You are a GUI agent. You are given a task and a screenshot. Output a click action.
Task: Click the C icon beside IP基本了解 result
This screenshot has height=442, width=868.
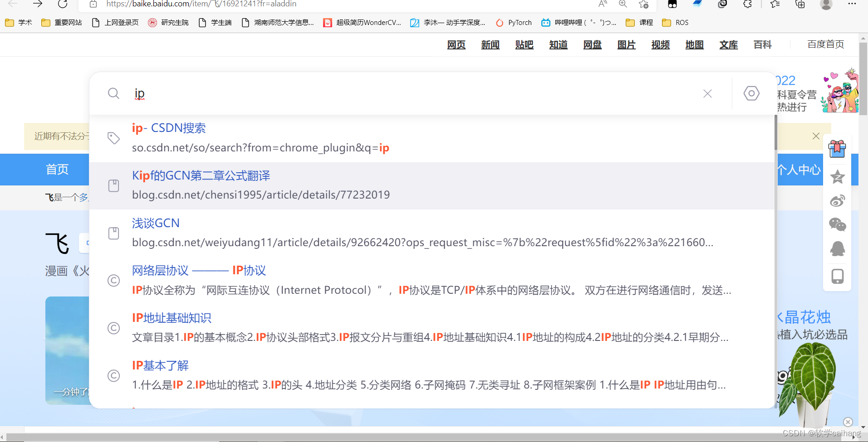click(x=113, y=376)
